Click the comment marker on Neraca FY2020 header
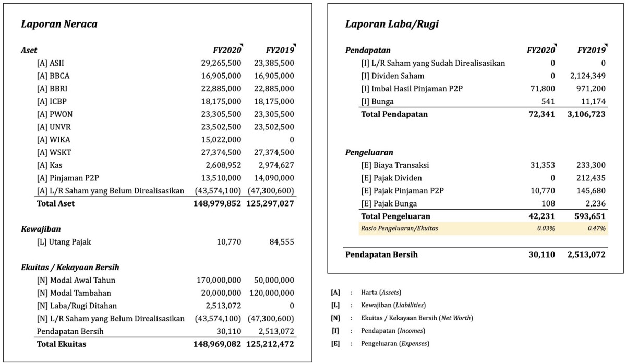Viewport: 626px width, 364px height. pos(240,45)
